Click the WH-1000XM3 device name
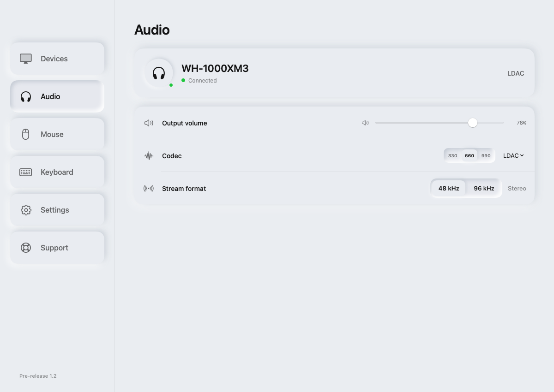 [215, 68]
